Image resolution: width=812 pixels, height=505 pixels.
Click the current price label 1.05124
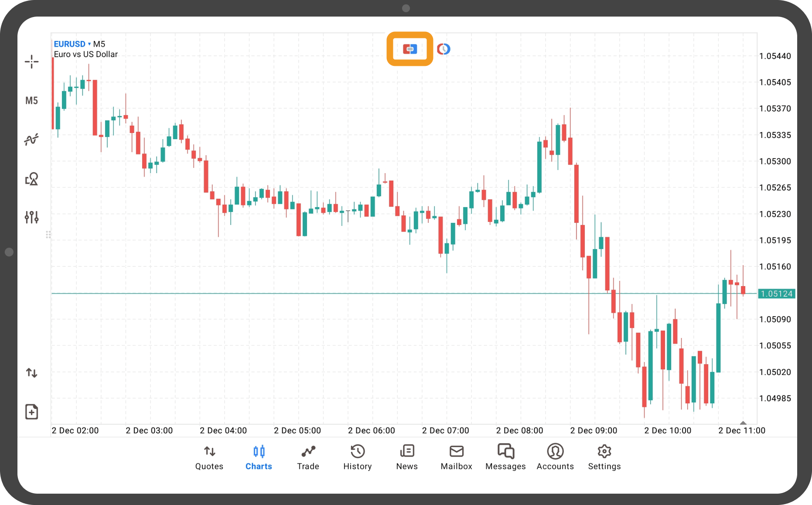pos(777,294)
